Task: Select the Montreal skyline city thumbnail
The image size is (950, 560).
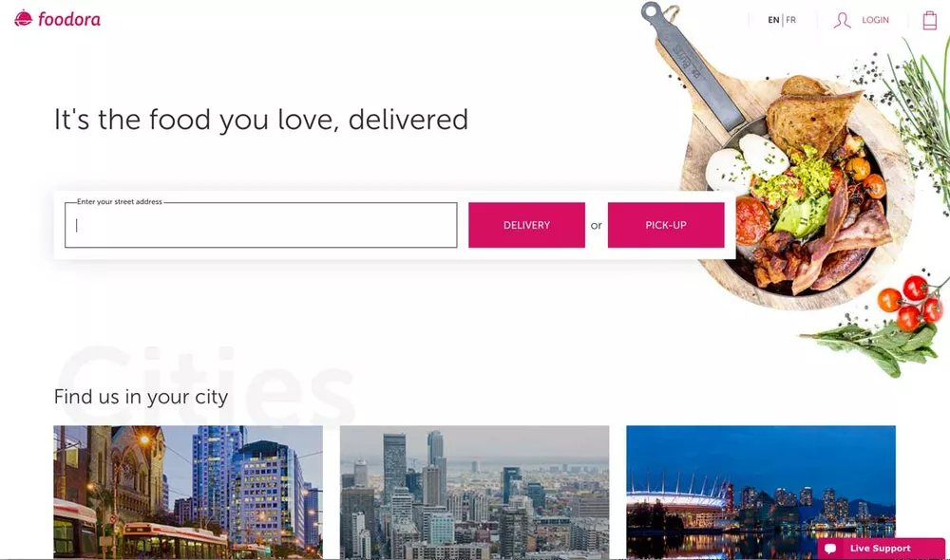Action: [x=474, y=492]
